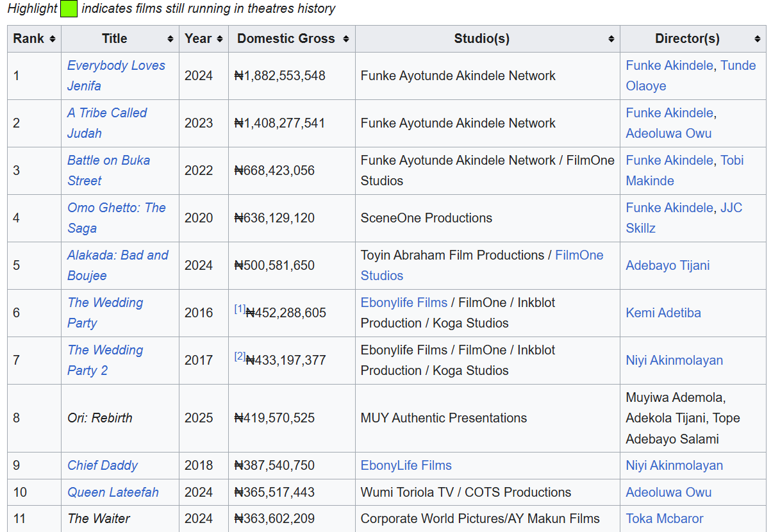Click the Chief Daddy film link
Screen dimensions: 780x532
pos(103,465)
